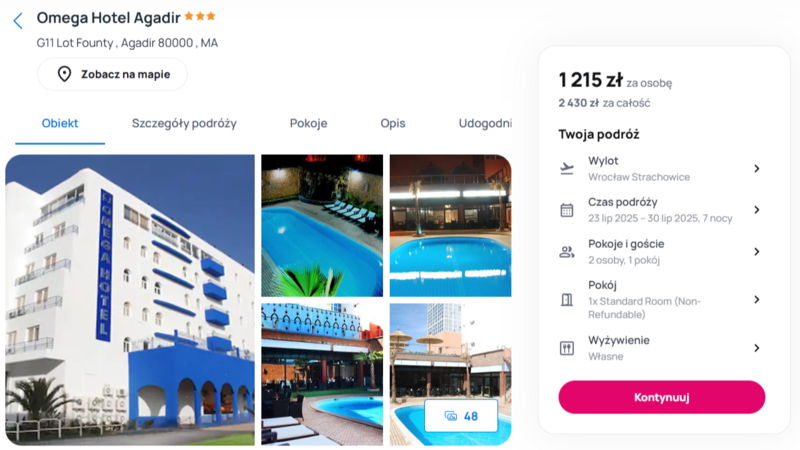Select the Opis tab
Screen dimensions: 800x450
point(393,123)
